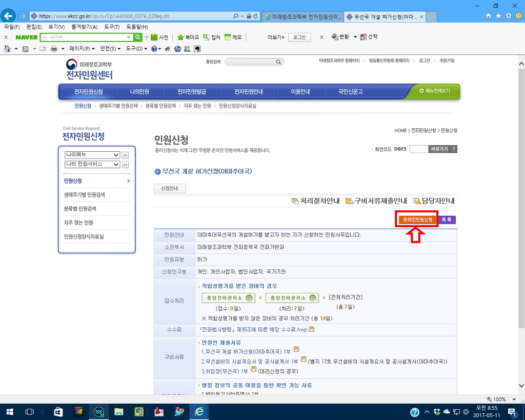
Task: Click the Evernote clipper icon in command bar
Action: click(x=197, y=49)
